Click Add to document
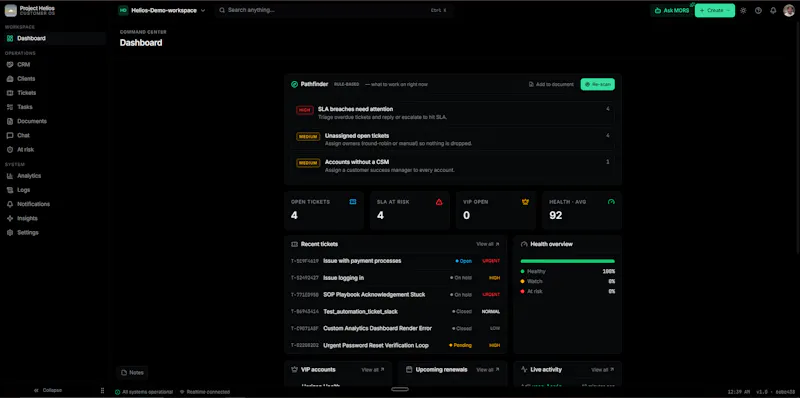Image resolution: width=800 pixels, height=398 pixels. (551, 84)
